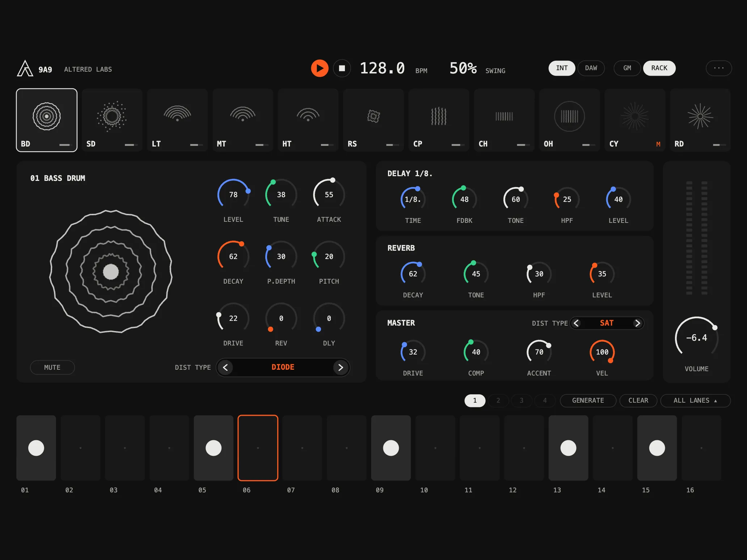Viewport: 747px width, 560px height.
Task: Select the MT mid tom pad
Action: (x=242, y=120)
